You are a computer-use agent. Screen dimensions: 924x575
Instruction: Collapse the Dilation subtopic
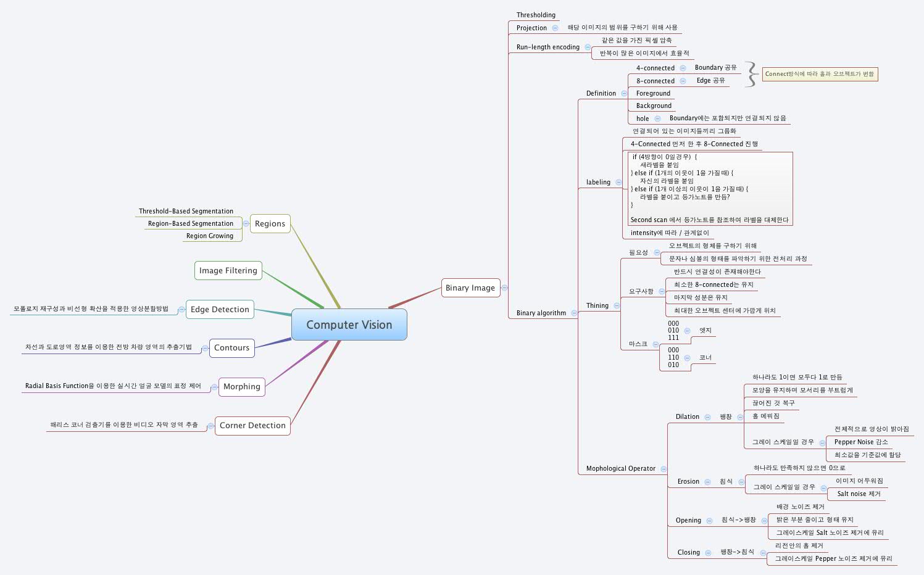coord(707,417)
